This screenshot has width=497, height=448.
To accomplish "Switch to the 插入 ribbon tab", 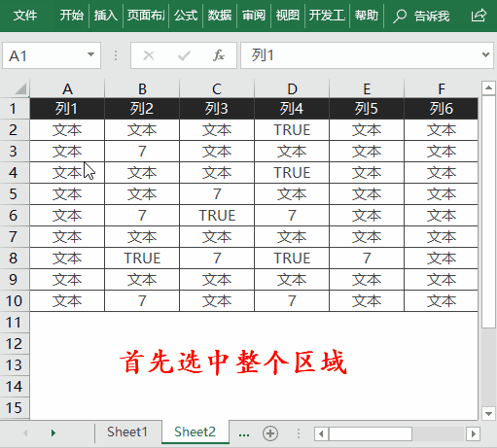I will pyautogui.click(x=106, y=16).
